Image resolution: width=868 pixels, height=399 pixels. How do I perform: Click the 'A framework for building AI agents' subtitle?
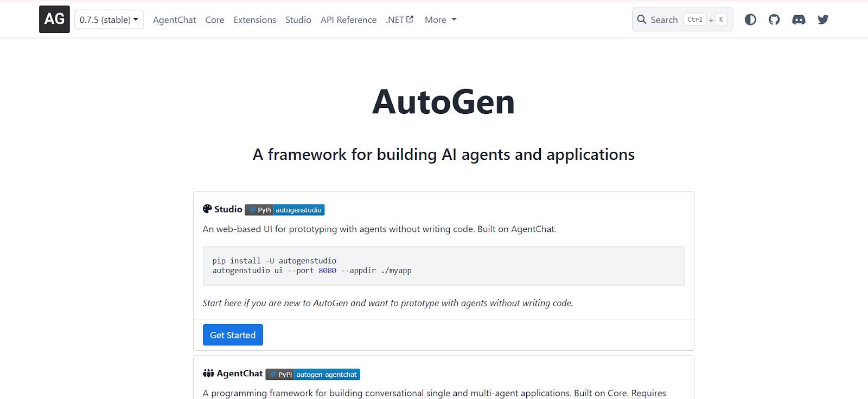[x=443, y=155]
